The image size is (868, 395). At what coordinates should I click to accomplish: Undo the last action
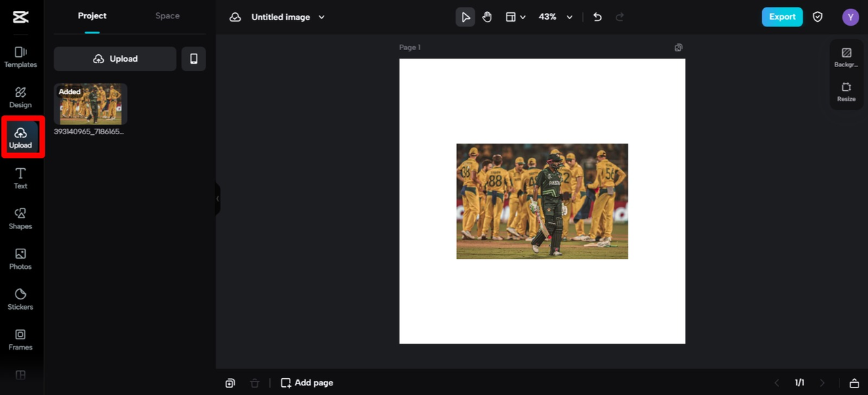point(597,17)
